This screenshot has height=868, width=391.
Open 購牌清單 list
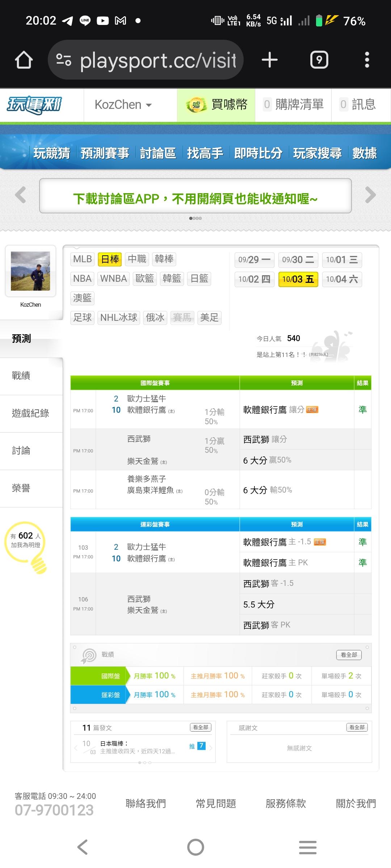click(x=293, y=105)
